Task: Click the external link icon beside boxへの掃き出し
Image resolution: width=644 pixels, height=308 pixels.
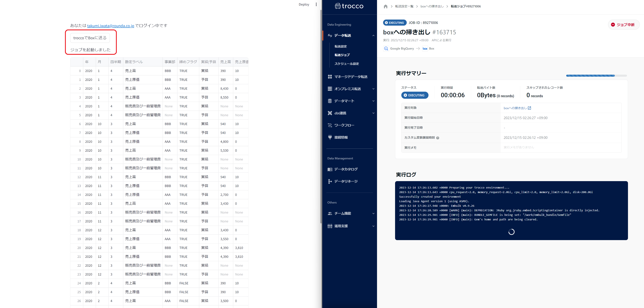Action: pos(529,108)
